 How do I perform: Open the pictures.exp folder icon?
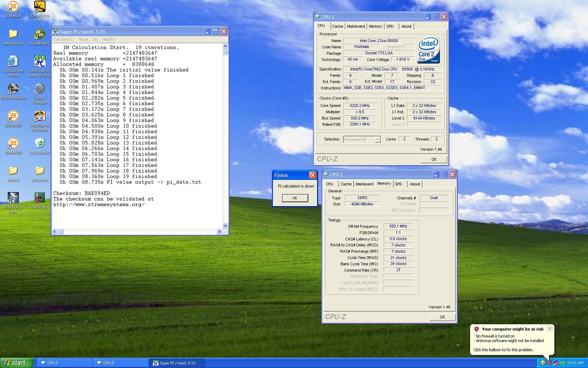click(39, 174)
